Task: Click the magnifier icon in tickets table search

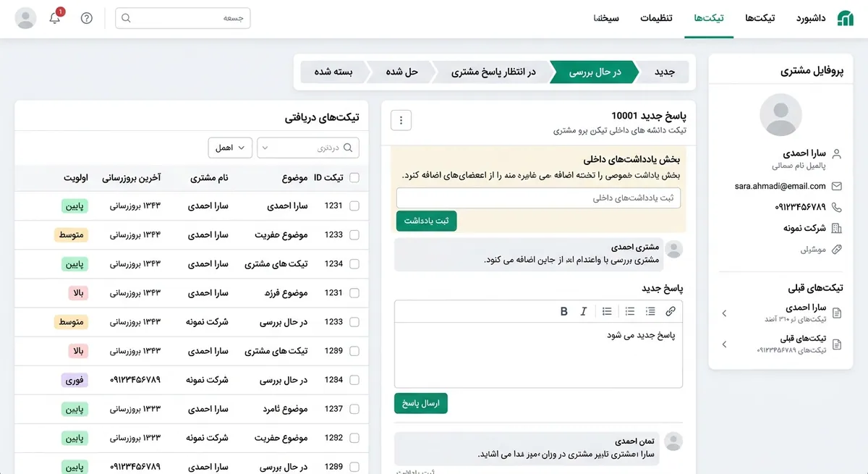Action: (348, 148)
